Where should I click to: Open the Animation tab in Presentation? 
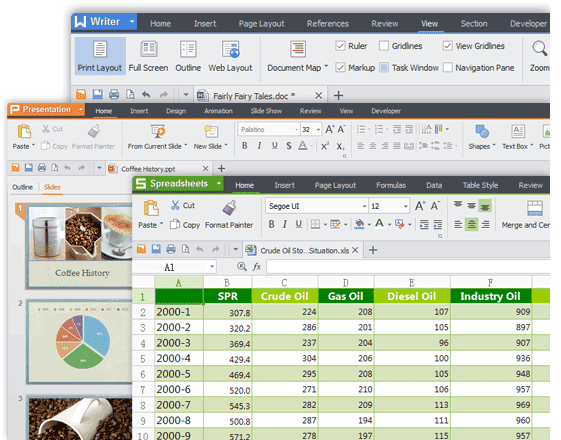click(218, 111)
